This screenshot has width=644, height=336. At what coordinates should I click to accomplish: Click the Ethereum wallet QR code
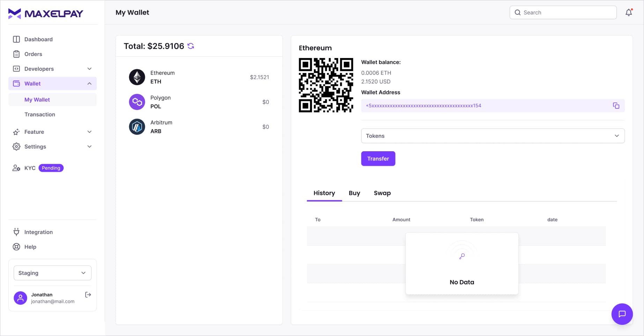(326, 85)
